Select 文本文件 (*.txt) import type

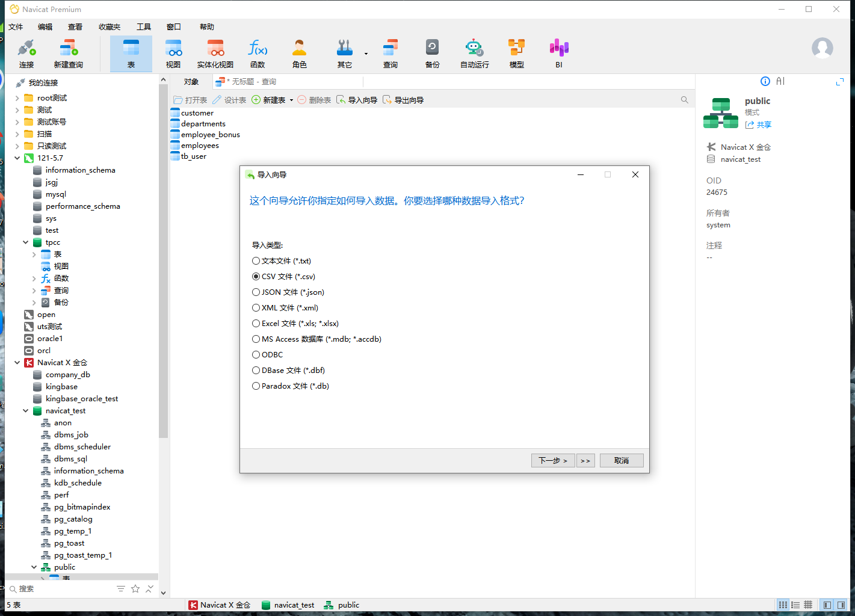(x=282, y=261)
